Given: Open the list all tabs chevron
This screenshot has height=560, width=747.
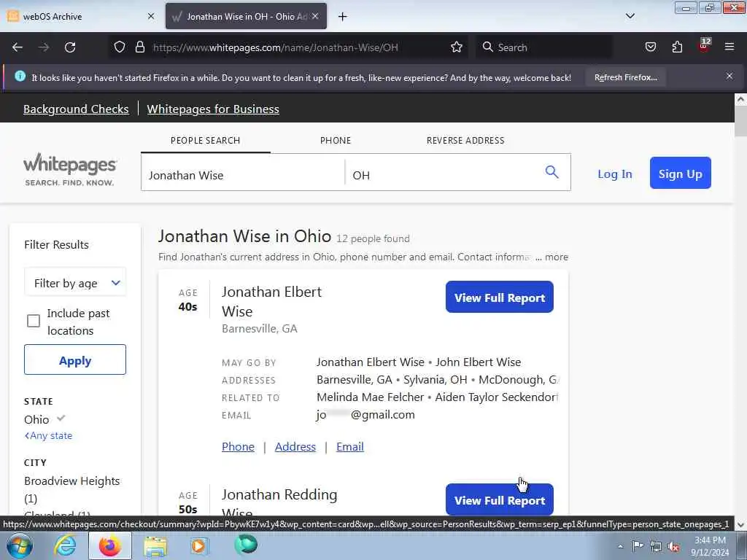Looking at the screenshot, I should click(x=630, y=16).
